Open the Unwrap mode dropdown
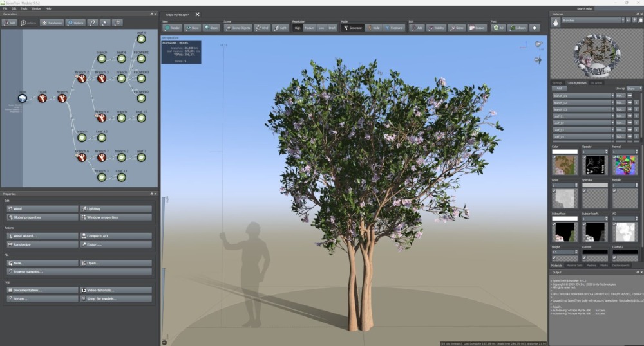 (634, 89)
